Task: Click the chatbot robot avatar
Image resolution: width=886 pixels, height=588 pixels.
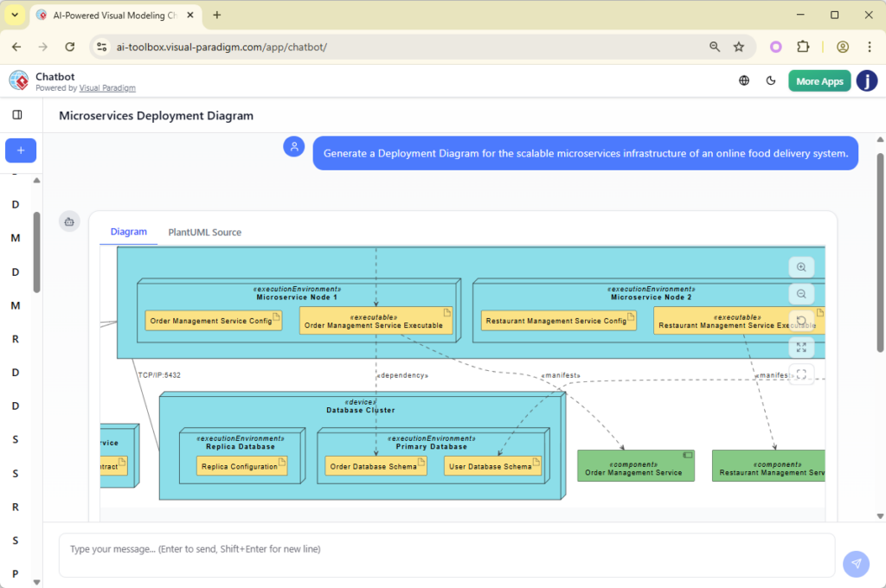Action: tap(69, 221)
